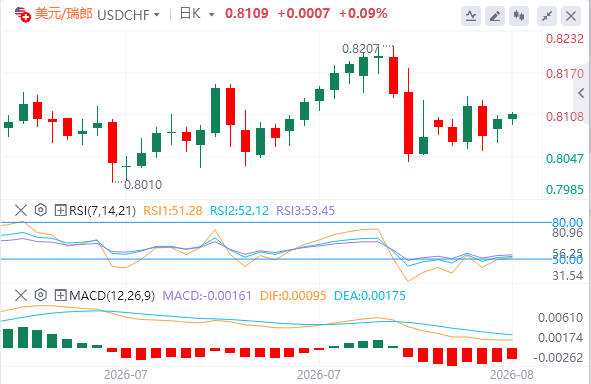
Task: Select the 2026-08 date axis marker
Action: pos(511,375)
